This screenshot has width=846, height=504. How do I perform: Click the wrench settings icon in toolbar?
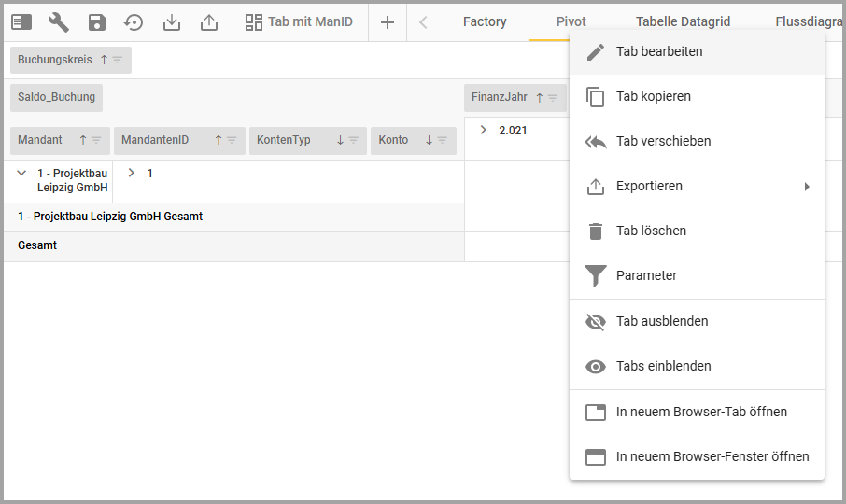point(59,22)
